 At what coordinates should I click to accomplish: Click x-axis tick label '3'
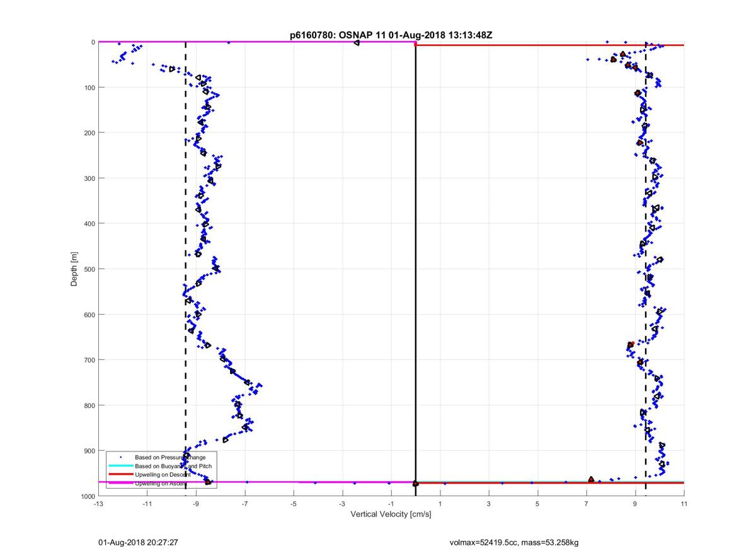click(489, 504)
